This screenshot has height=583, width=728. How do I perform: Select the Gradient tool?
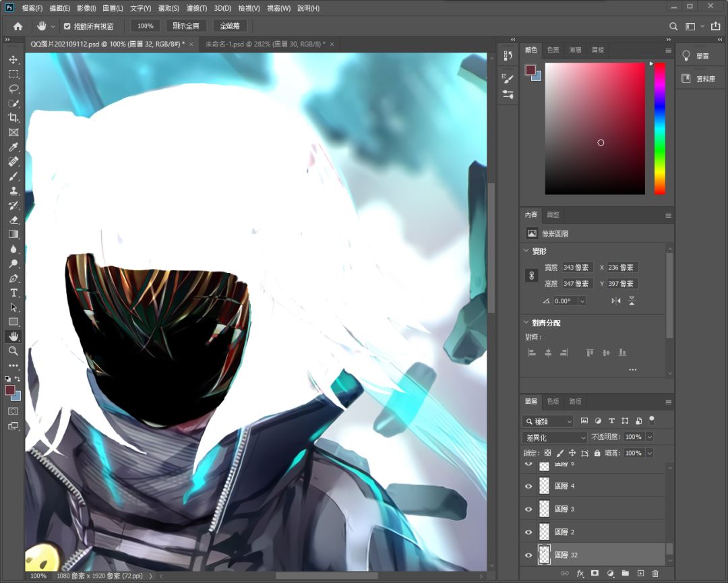[x=13, y=234]
